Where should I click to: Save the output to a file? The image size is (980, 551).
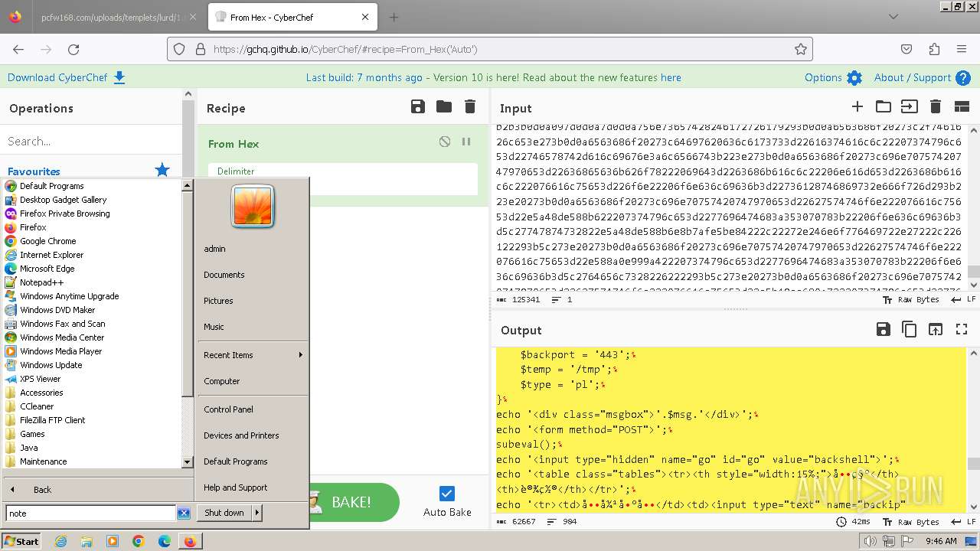(884, 329)
